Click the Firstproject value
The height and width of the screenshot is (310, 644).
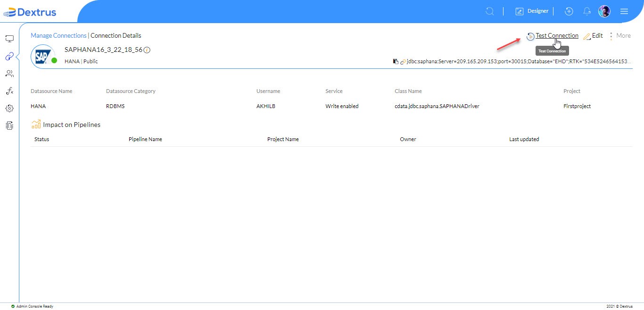coord(577,106)
